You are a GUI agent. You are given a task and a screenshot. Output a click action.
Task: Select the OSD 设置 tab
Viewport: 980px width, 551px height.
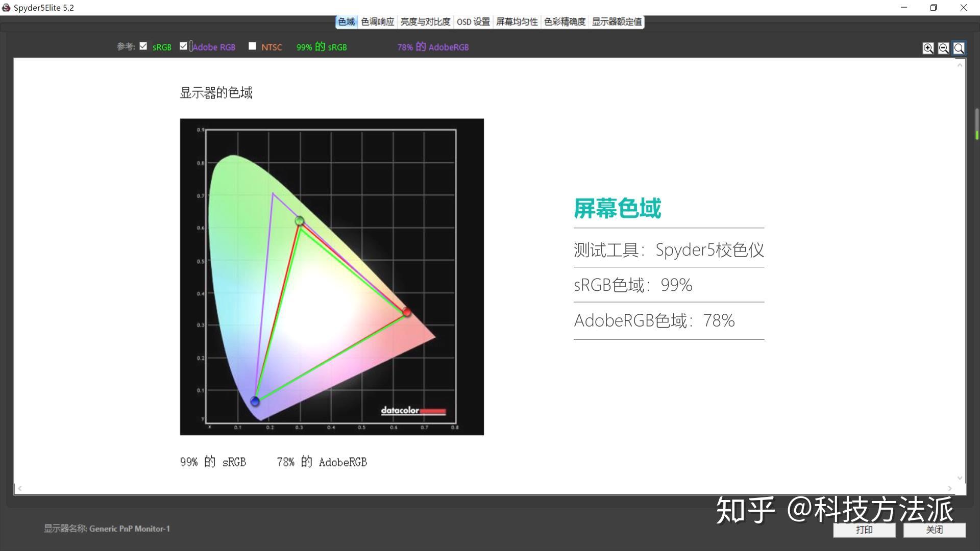click(473, 21)
